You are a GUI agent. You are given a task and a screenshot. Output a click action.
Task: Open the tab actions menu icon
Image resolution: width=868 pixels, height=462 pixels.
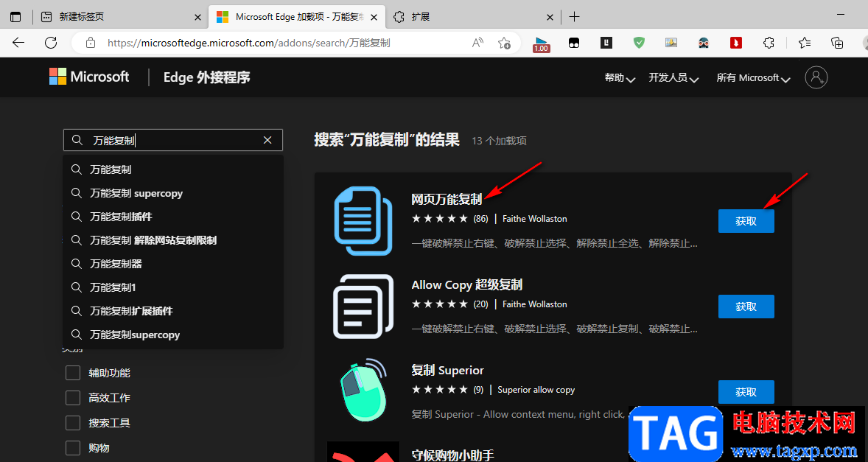coord(15,17)
